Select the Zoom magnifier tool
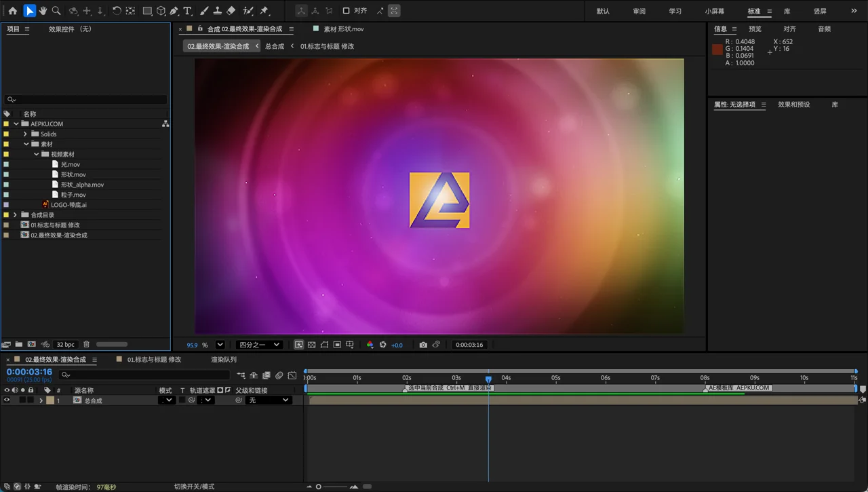 point(56,11)
